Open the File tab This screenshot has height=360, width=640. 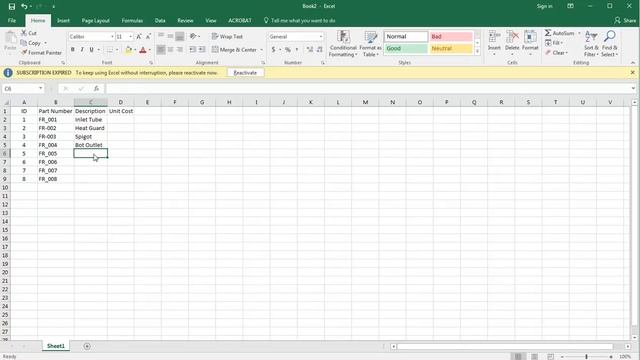coord(12,20)
